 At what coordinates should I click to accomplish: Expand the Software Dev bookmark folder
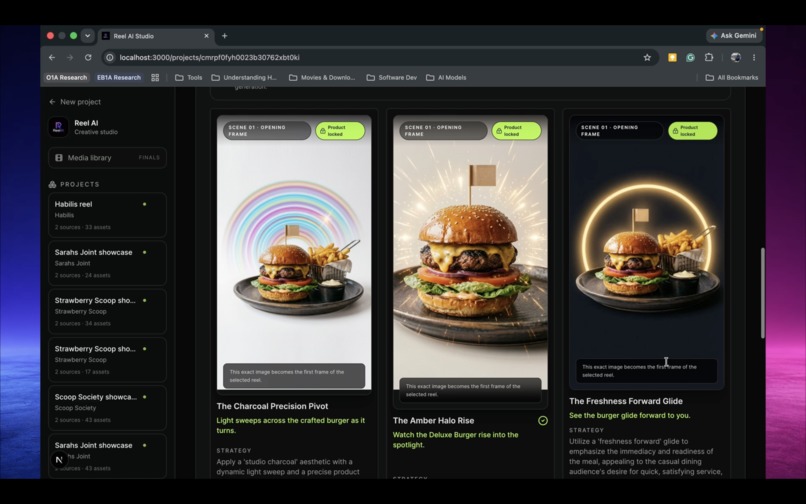point(392,78)
